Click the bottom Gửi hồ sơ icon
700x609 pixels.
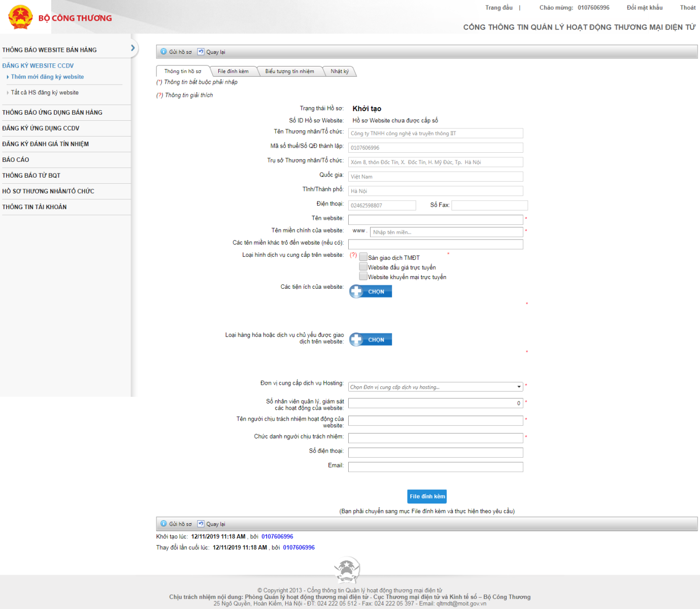(163, 524)
